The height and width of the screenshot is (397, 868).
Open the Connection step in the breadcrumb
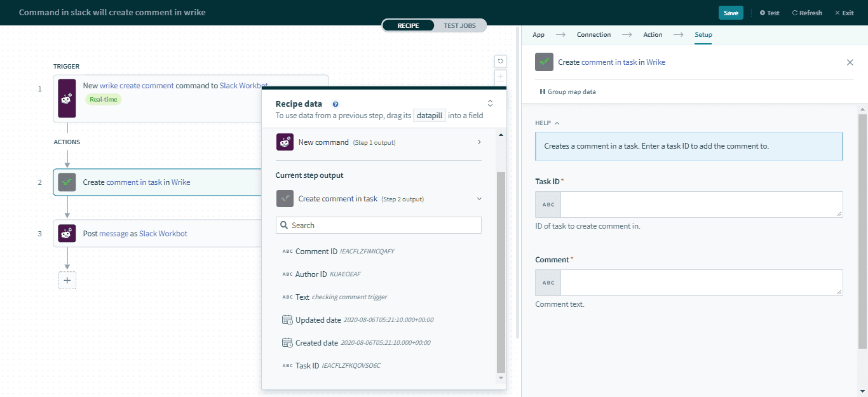593,34
